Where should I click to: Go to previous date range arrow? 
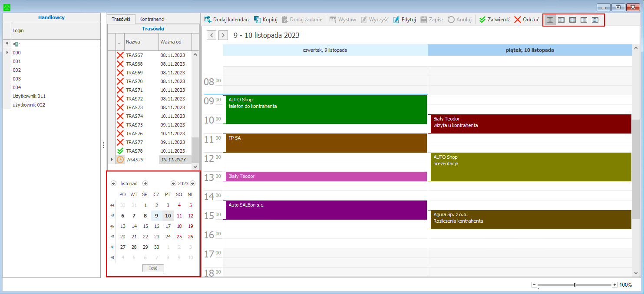pyautogui.click(x=211, y=35)
